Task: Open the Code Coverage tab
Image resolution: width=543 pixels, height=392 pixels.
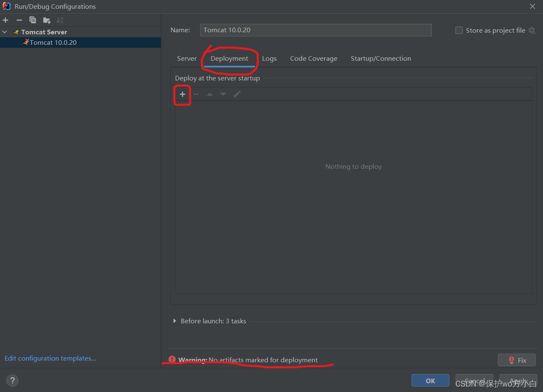Action: pyautogui.click(x=314, y=59)
